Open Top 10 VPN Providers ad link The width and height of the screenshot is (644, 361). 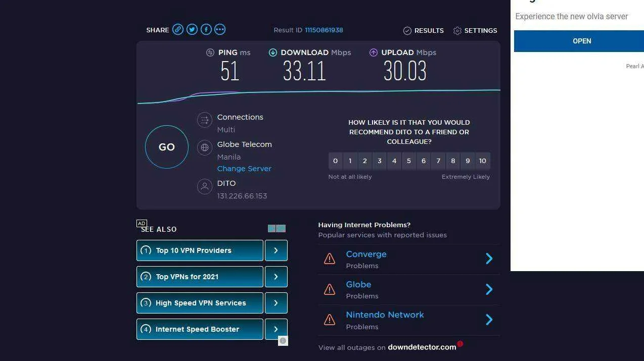coord(200,250)
